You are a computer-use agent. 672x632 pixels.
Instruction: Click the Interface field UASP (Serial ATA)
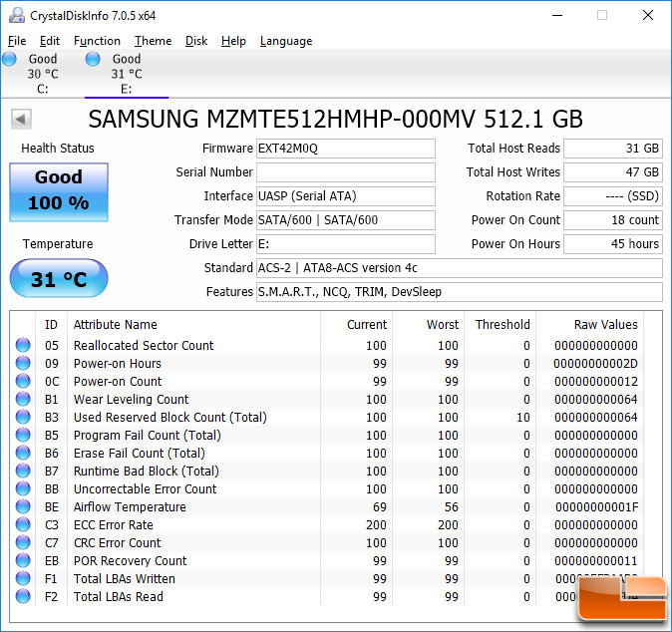point(346,196)
